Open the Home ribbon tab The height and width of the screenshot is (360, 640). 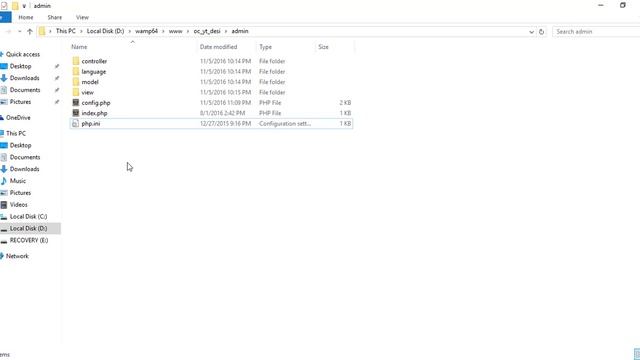26,18
